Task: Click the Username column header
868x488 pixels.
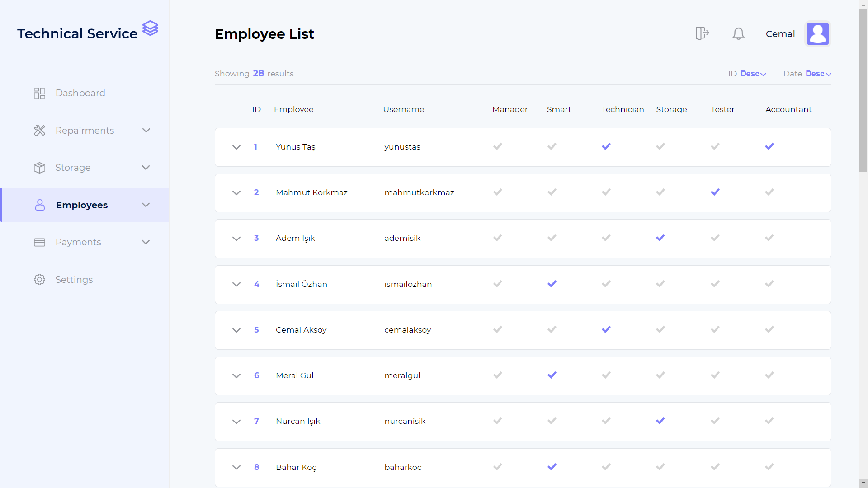Action: tap(404, 109)
